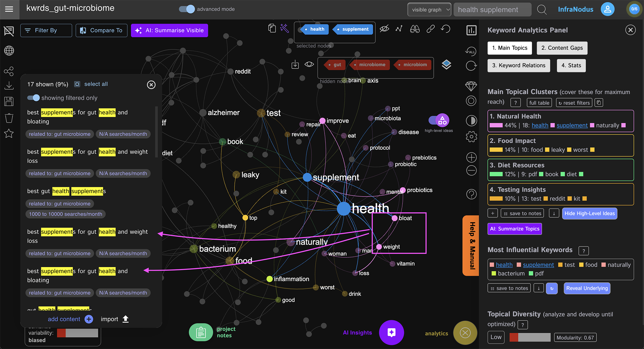Click the link nodes chain icon
644x349 pixels.
[431, 29]
